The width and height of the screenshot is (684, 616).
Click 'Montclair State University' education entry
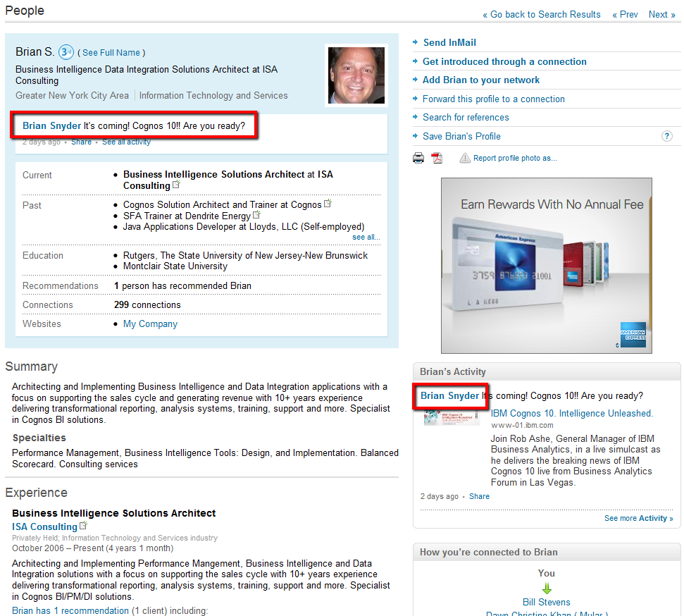click(x=175, y=266)
